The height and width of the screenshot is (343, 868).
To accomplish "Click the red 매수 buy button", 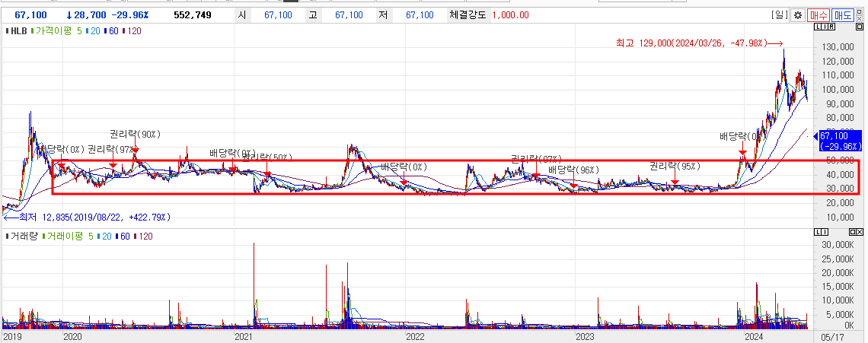I will (x=819, y=15).
